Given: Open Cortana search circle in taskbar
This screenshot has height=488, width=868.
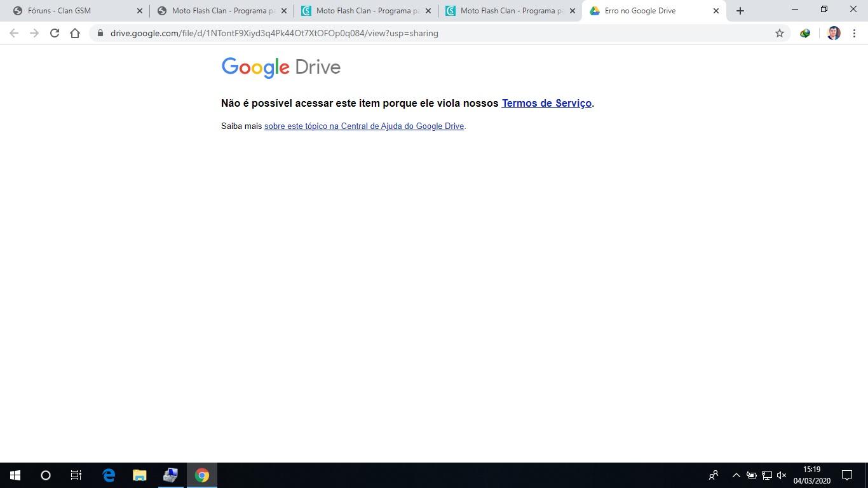Looking at the screenshot, I should click(x=46, y=475).
